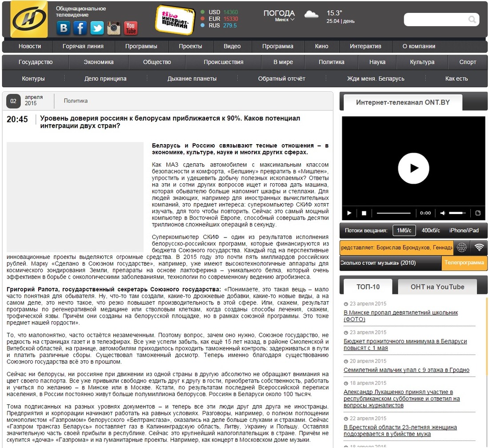This screenshot has width=489, height=448.
Task: Open the Новости menu item
Action: [30, 46]
